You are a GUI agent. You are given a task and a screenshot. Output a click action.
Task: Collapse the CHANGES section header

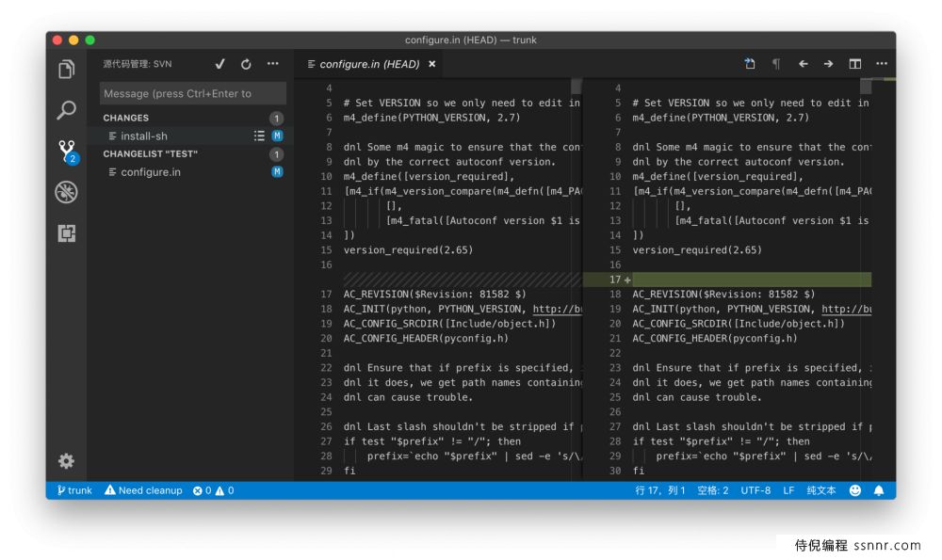coord(125,118)
